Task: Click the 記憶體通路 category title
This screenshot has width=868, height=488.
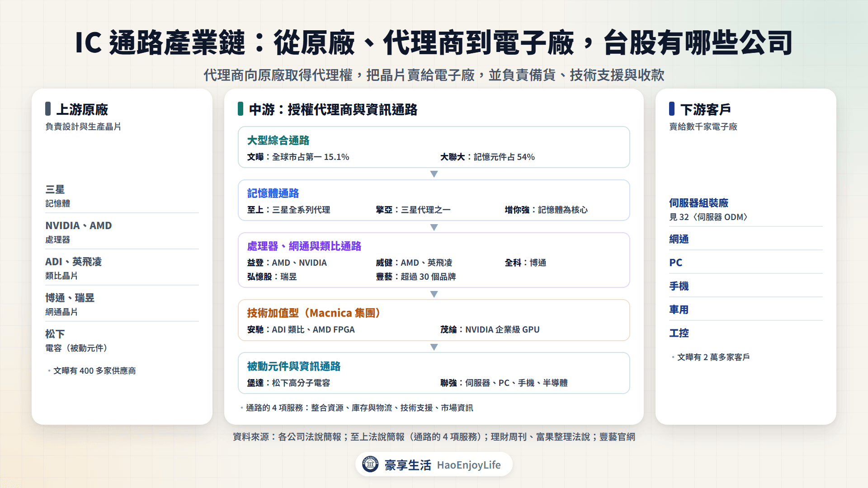Action: point(273,193)
